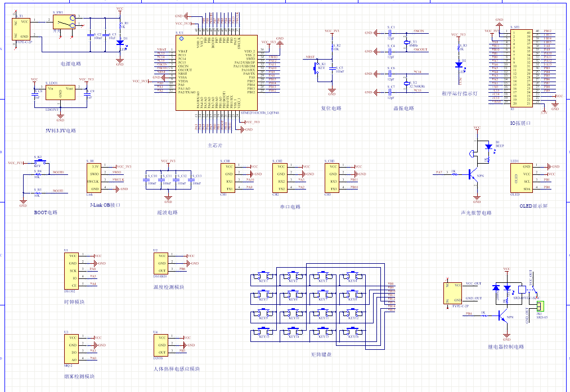Click the S_D1 LED in power circuit

tap(120, 42)
